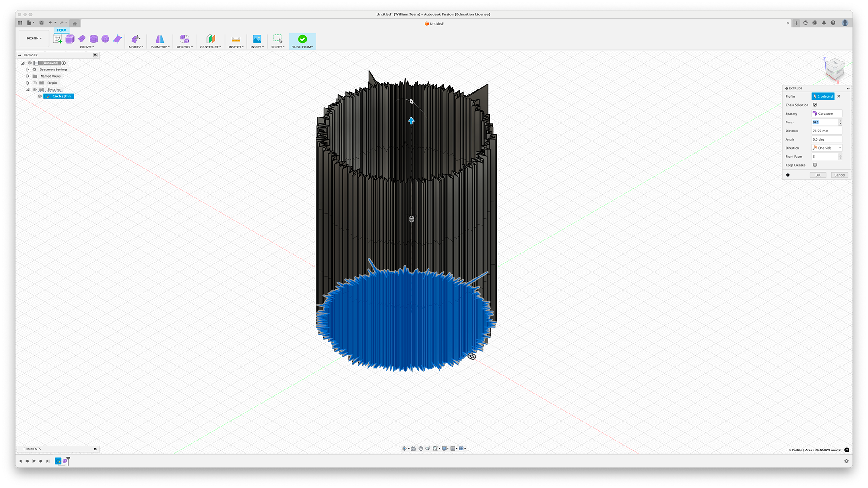Select the Pan hand tool
This screenshot has height=488, width=868.
[420, 449]
